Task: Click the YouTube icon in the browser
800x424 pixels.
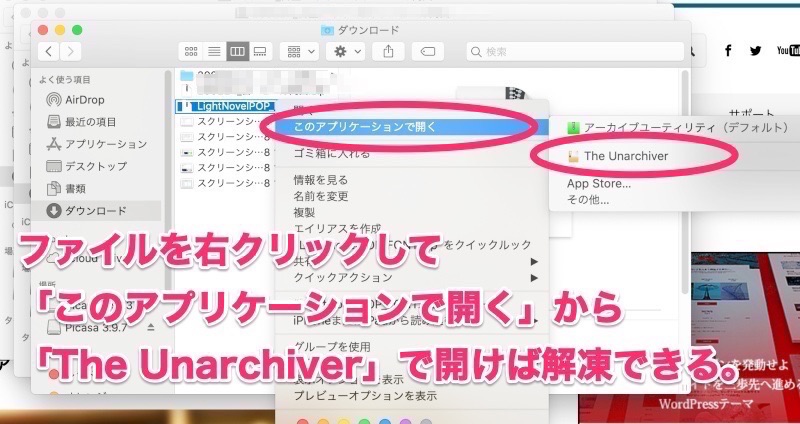Action: [x=788, y=50]
